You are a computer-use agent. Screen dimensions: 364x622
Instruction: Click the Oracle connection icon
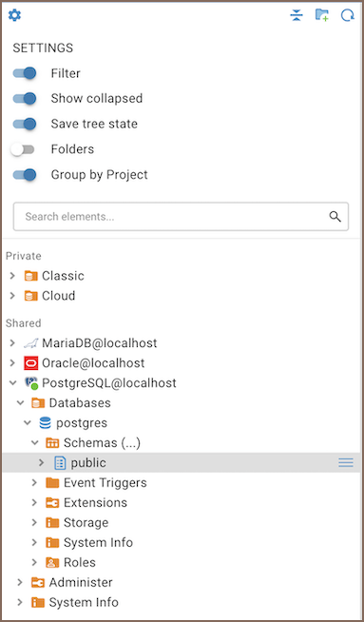31,363
